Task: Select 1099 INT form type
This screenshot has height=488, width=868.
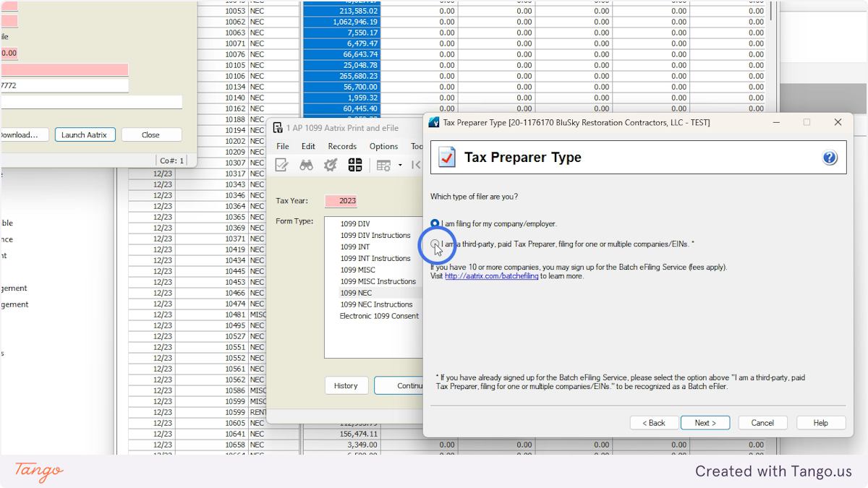Action: tap(354, 247)
